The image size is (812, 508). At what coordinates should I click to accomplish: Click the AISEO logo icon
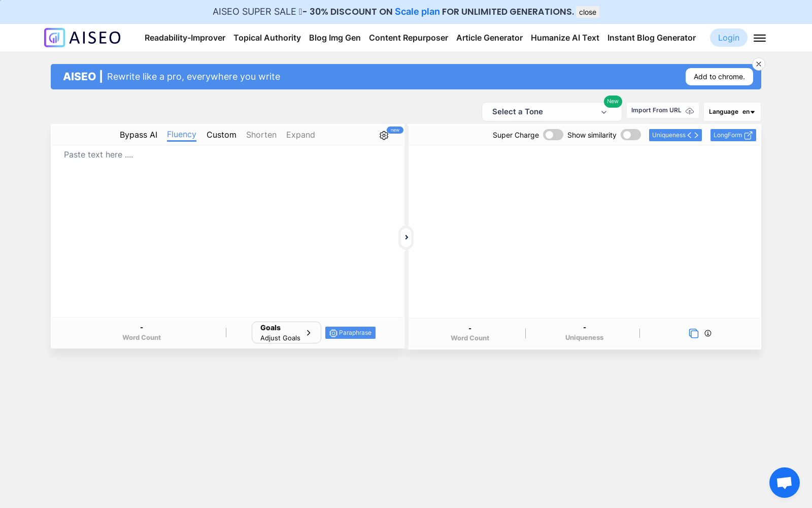click(54, 38)
